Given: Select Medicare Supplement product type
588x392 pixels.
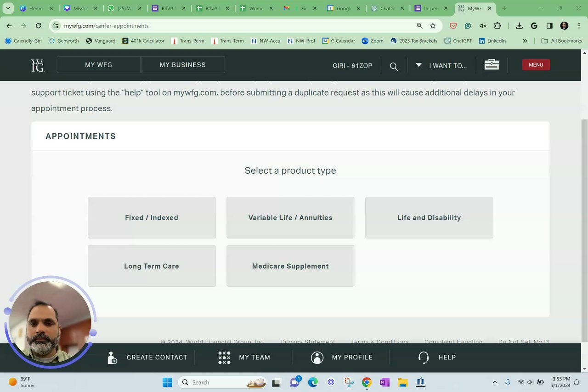Looking at the screenshot, I should [x=290, y=266].
